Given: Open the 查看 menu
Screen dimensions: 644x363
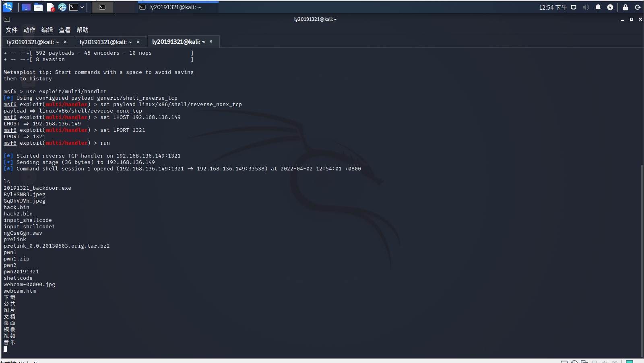Looking at the screenshot, I should pyautogui.click(x=65, y=30).
